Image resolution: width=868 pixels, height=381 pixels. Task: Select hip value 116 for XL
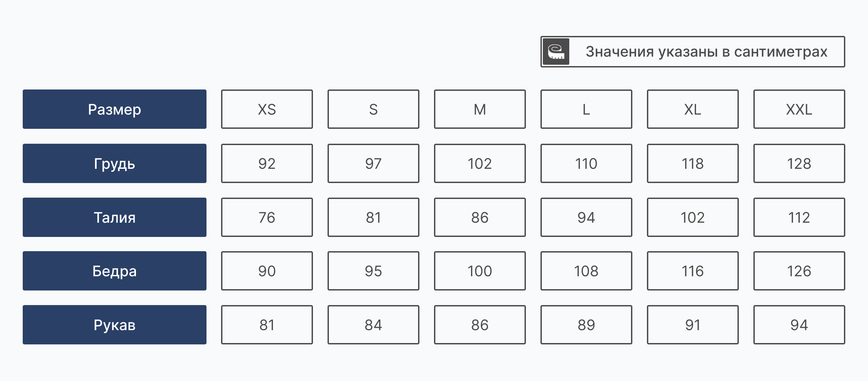(x=693, y=271)
